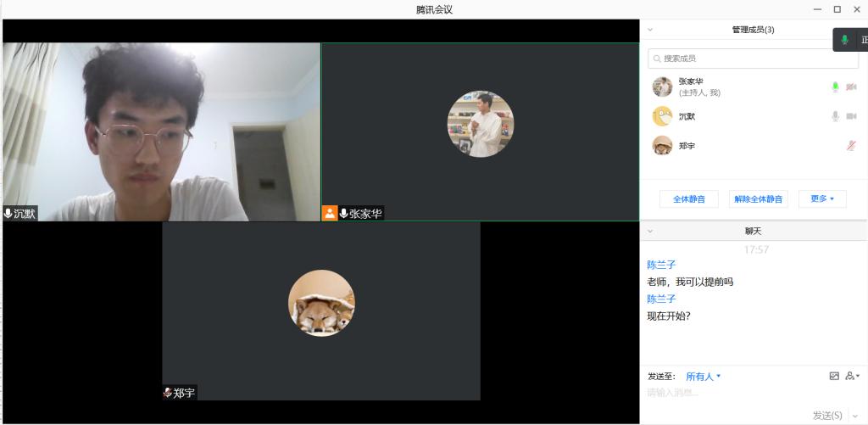This screenshot has height=425, width=868.
Task: Click 沉默's yellow avatar in member list
Action: (x=662, y=116)
